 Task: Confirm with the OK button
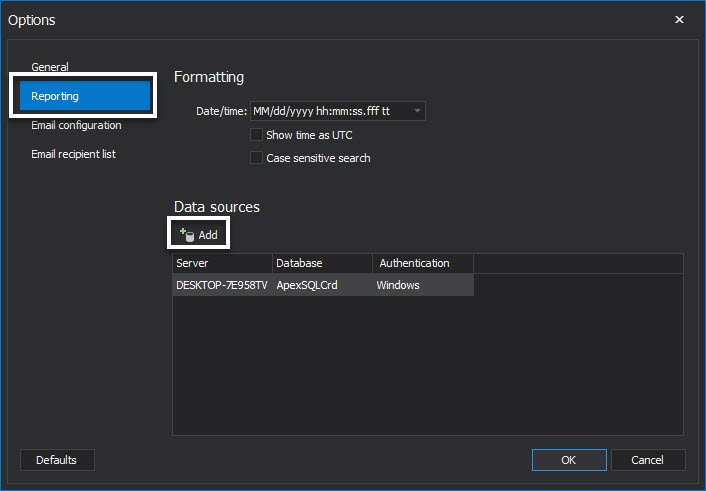[x=569, y=460]
